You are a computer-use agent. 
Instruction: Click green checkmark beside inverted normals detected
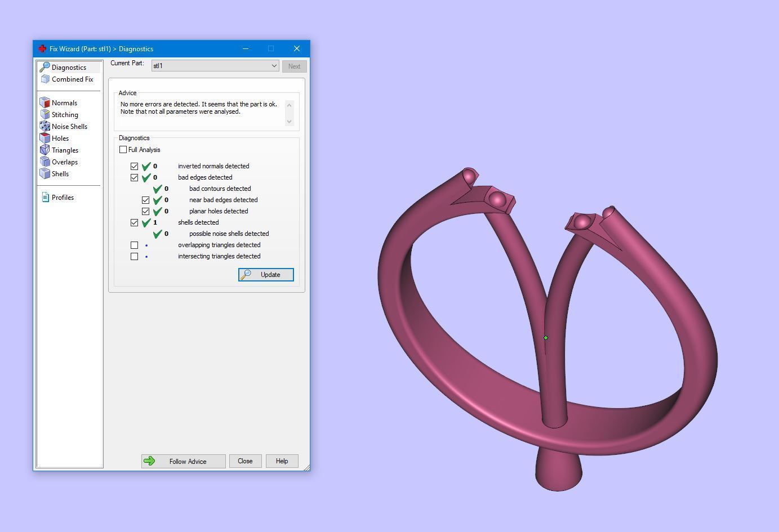pyautogui.click(x=146, y=166)
